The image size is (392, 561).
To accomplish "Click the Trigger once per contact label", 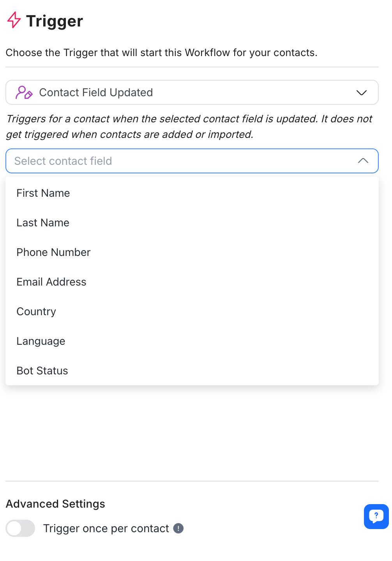I will [106, 528].
